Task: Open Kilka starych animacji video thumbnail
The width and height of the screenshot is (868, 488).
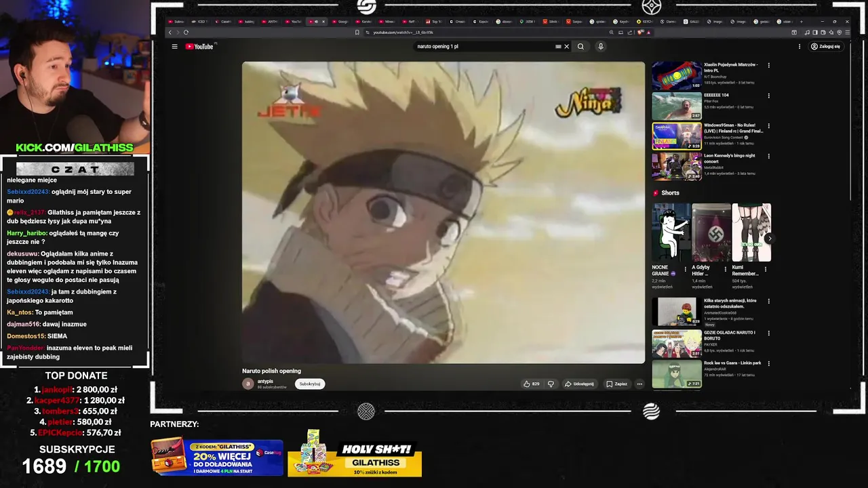Action: (x=677, y=312)
